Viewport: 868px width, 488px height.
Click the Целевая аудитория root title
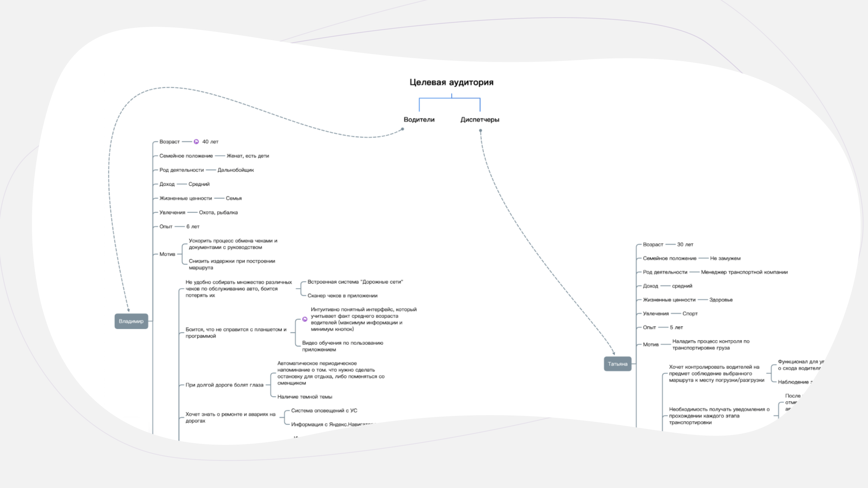[451, 83]
